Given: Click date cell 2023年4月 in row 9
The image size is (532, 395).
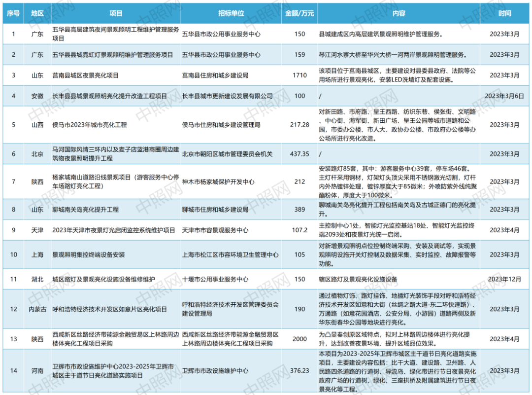Looking at the screenshot, I should point(504,230).
